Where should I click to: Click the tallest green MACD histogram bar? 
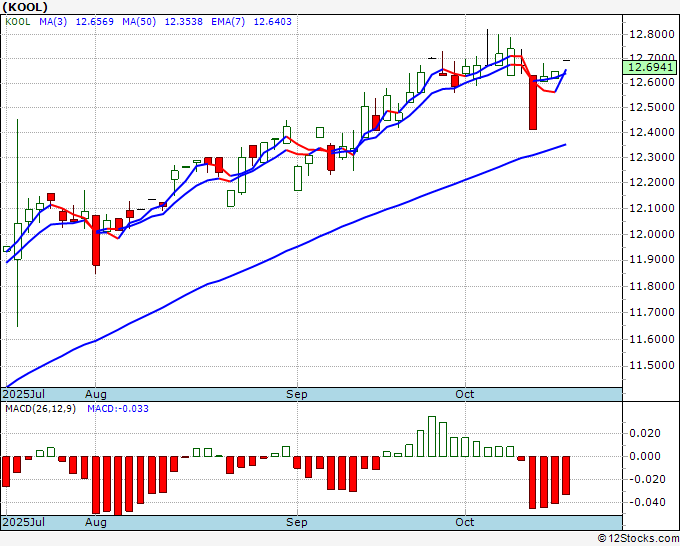click(x=432, y=436)
